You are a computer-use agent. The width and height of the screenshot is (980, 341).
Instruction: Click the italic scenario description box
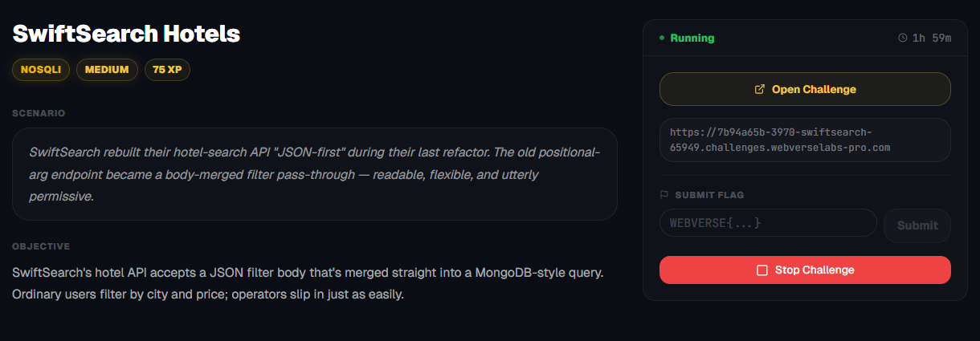pos(314,174)
